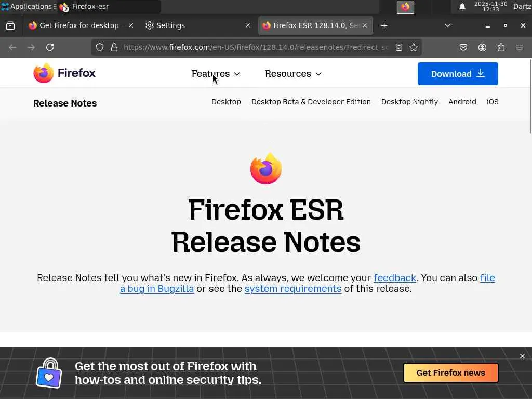Viewport: 532px width, 399px height.
Task: Close the Firefox ESR 128.14.0 tab
Action: (365, 25)
